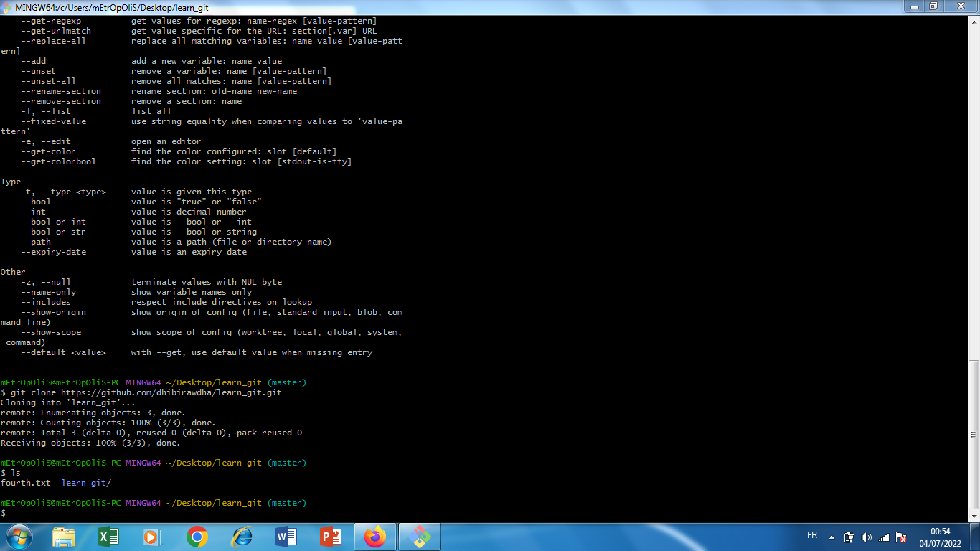The width and height of the screenshot is (980, 551).
Task: Click the terminal scrollbar up arrow
Action: tap(974, 21)
